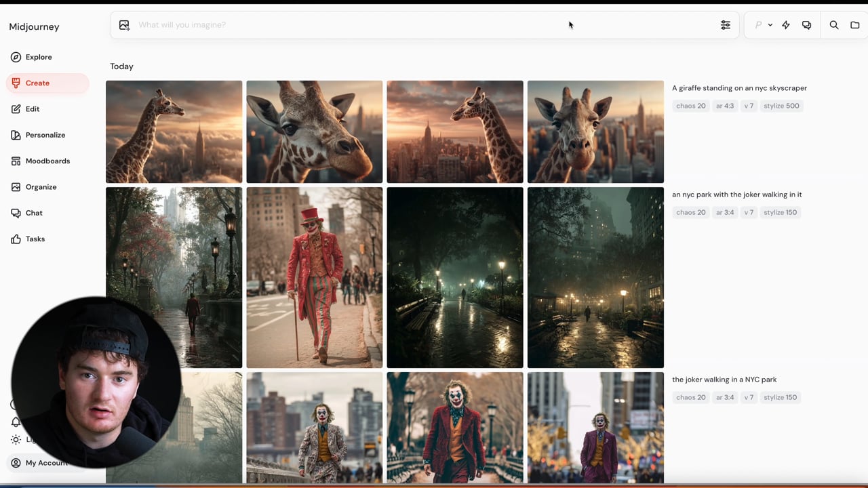
Task: Click the search magnifier icon
Action: point(834,25)
